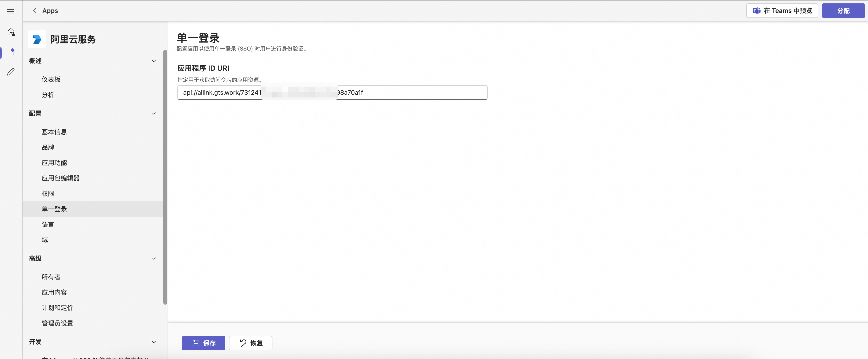This screenshot has width=868, height=359.
Task: Collapse the 配置 section chevron
Action: click(154, 114)
